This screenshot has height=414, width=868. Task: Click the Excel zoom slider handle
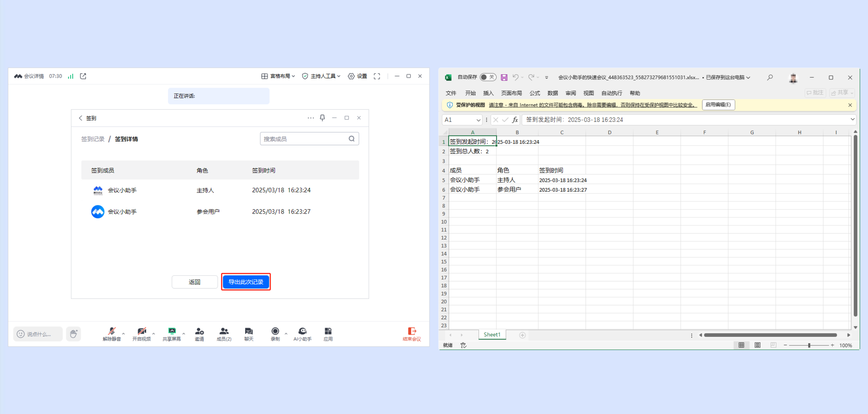pyautogui.click(x=809, y=345)
